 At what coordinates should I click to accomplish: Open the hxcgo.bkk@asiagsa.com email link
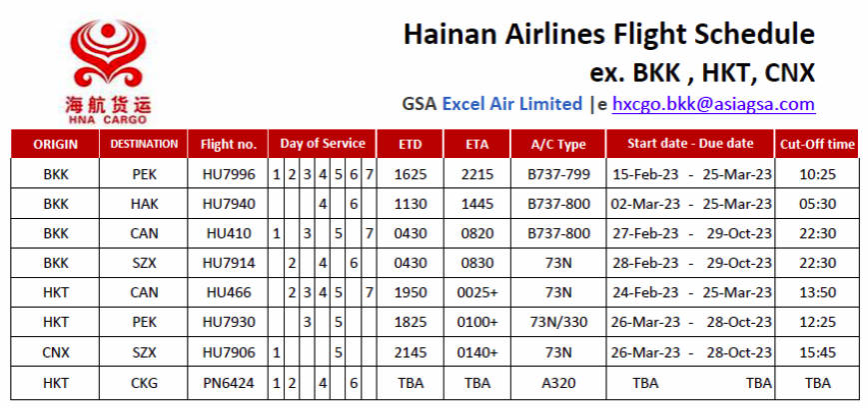713,104
